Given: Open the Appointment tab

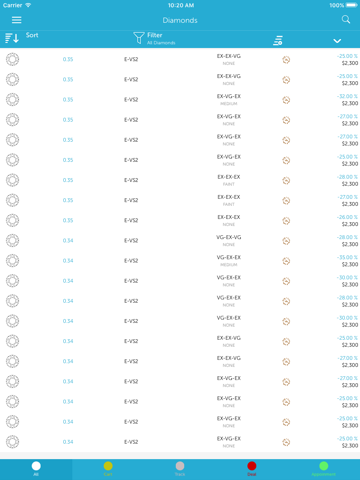Looking at the screenshot, I should (x=324, y=469).
